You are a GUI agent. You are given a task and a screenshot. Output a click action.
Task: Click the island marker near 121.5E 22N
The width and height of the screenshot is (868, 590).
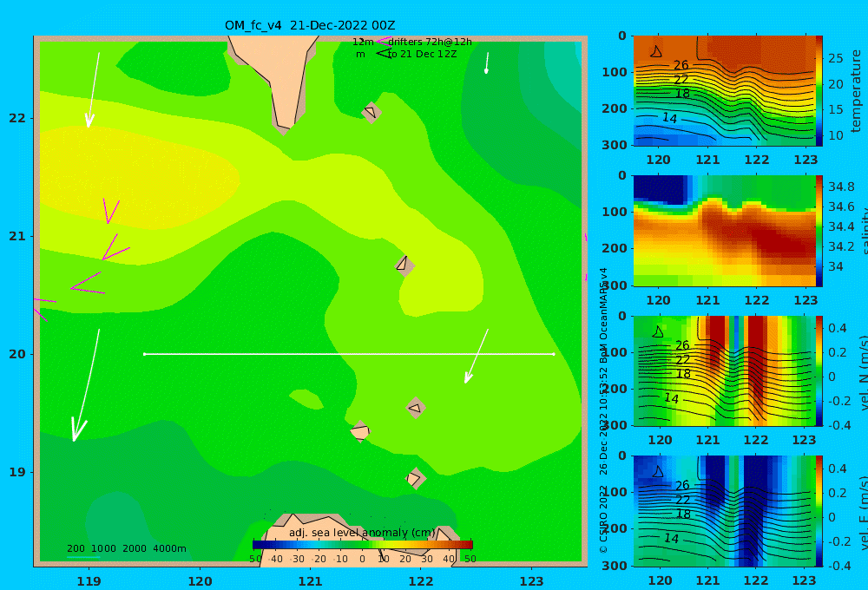click(x=371, y=112)
